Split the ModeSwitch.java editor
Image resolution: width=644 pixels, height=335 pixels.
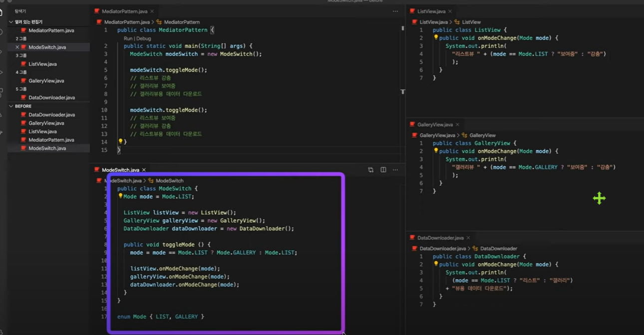383,170
